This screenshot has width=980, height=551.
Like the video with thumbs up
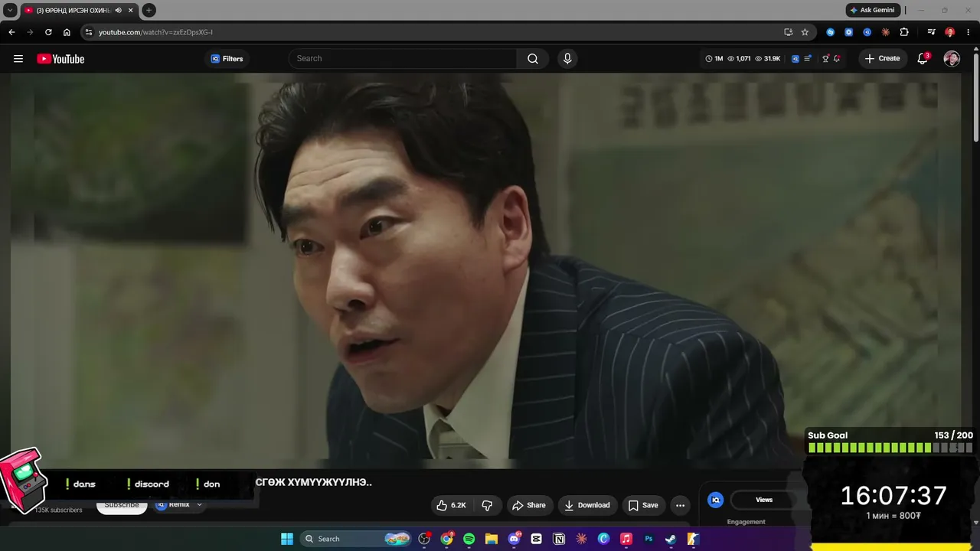(x=451, y=505)
